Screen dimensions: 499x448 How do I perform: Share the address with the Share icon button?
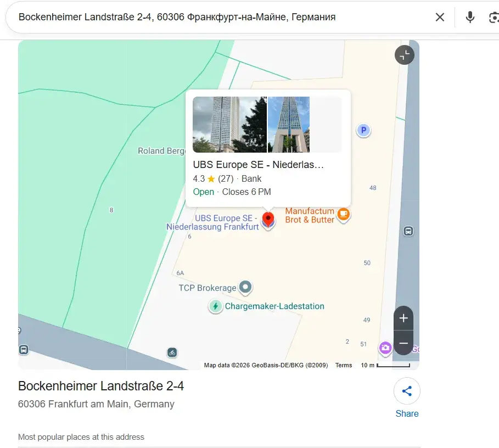point(407,391)
